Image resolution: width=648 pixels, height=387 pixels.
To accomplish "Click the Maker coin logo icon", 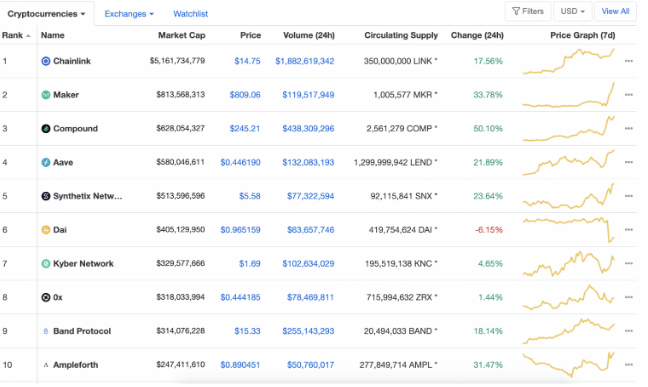I will click(46, 95).
